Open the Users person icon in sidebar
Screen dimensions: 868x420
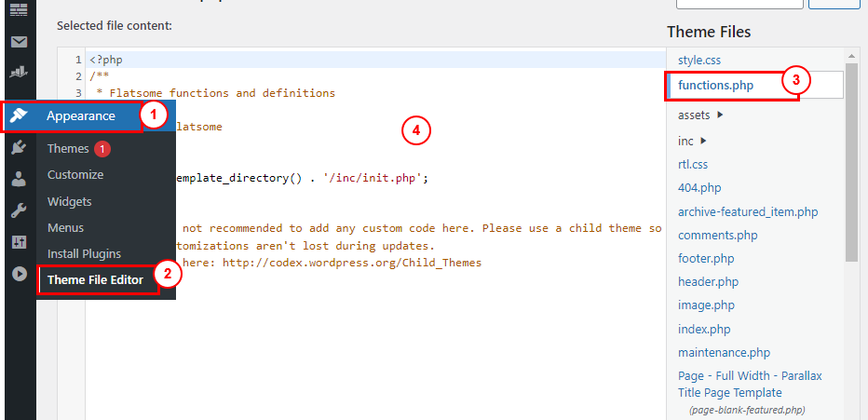(20, 179)
